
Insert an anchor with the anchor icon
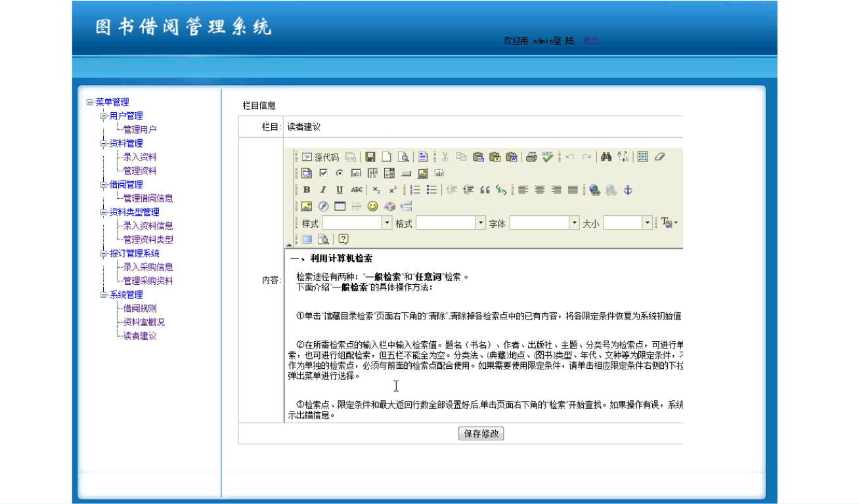tap(628, 190)
